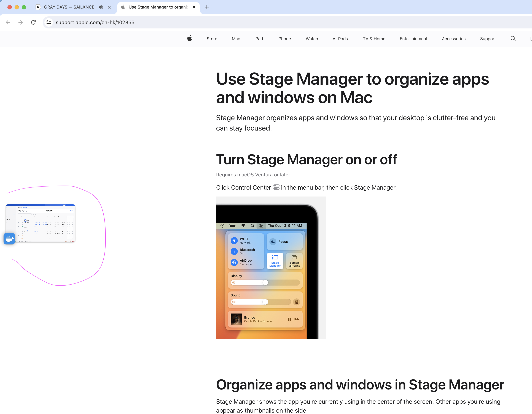Open the iPhone menu item
532x414 pixels.
coord(284,39)
